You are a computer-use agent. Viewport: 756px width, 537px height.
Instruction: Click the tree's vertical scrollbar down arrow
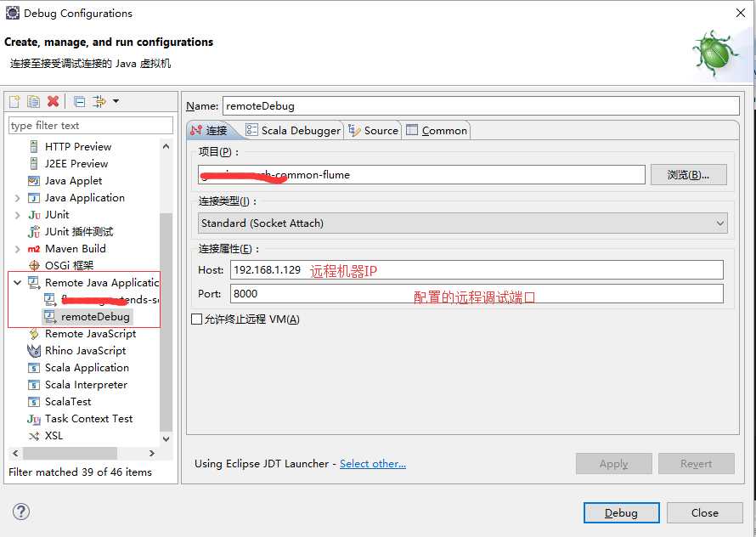(166, 438)
